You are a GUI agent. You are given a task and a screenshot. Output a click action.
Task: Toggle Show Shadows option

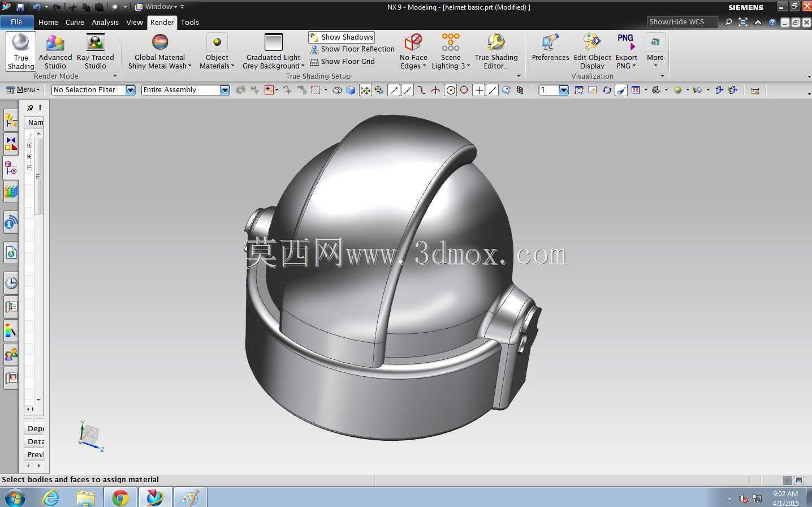pos(342,37)
